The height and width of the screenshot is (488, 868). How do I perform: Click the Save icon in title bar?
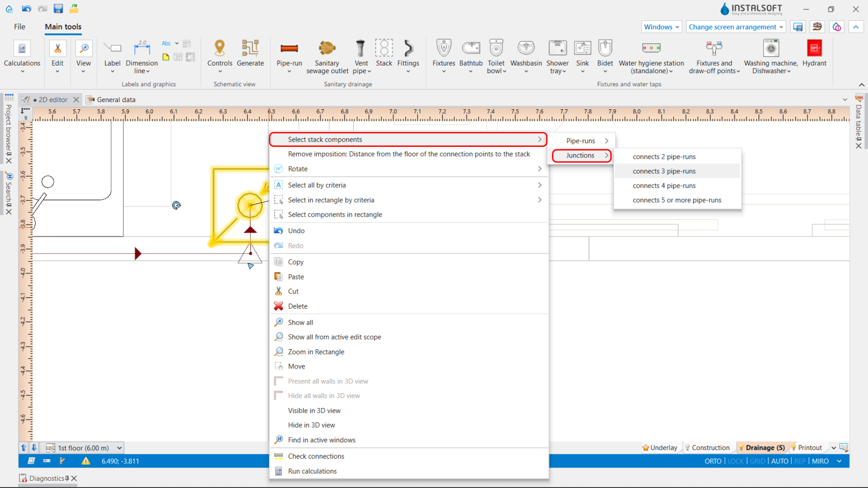coord(58,9)
